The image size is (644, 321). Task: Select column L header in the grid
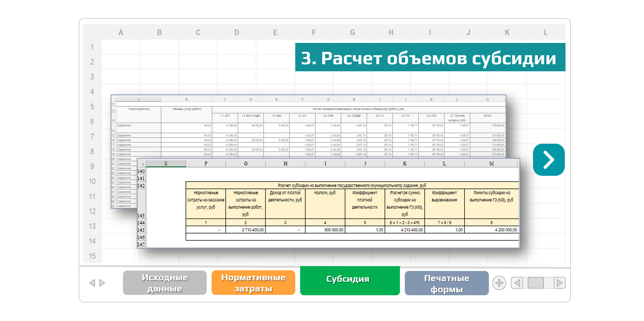click(545, 32)
